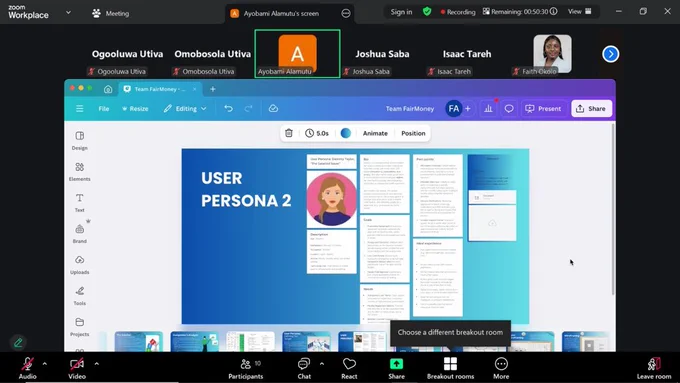Click Ayobami Alamutu's participant tile
The width and height of the screenshot is (680, 383).
pos(297,54)
